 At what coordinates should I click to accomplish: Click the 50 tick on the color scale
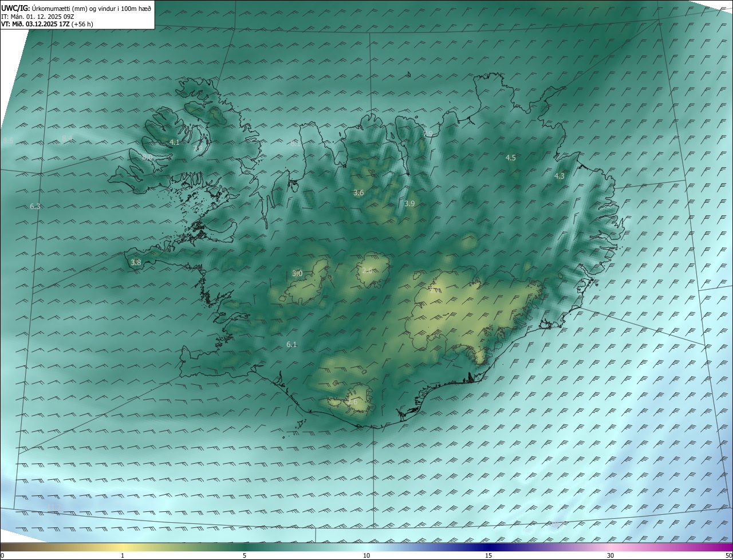728,555
